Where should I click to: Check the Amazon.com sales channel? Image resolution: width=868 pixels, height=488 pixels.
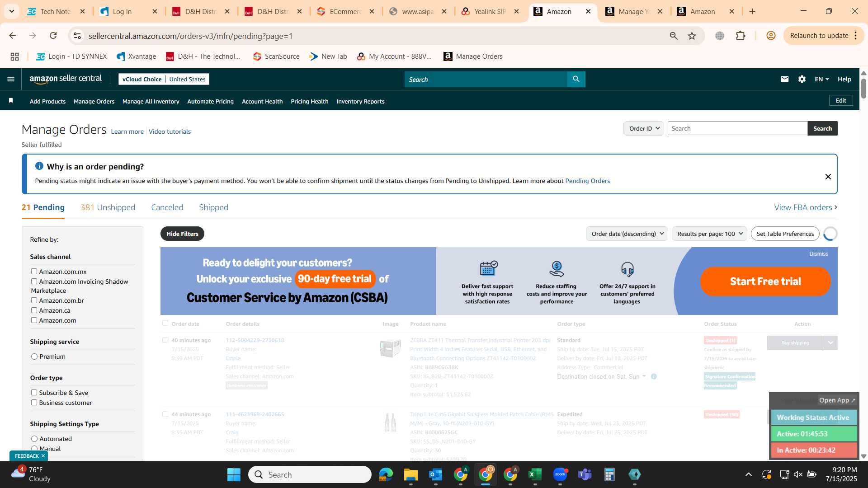pyautogui.click(x=34, y=320)
